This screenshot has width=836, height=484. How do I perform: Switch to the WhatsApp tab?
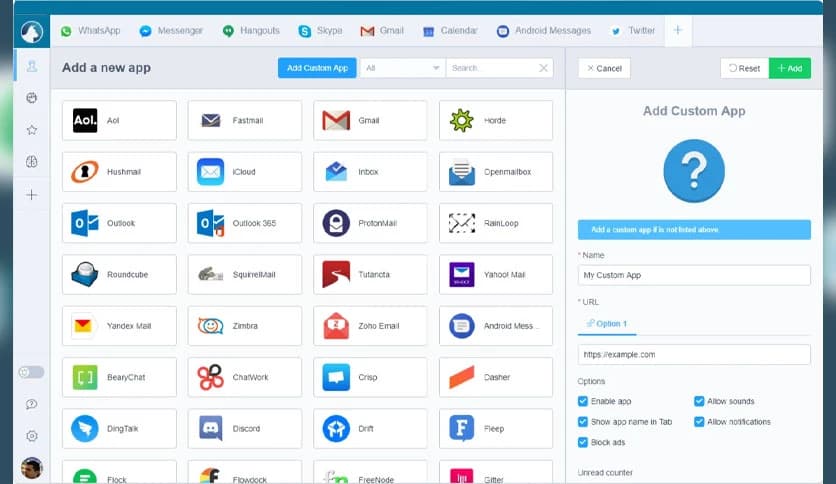tap(91, 31)
